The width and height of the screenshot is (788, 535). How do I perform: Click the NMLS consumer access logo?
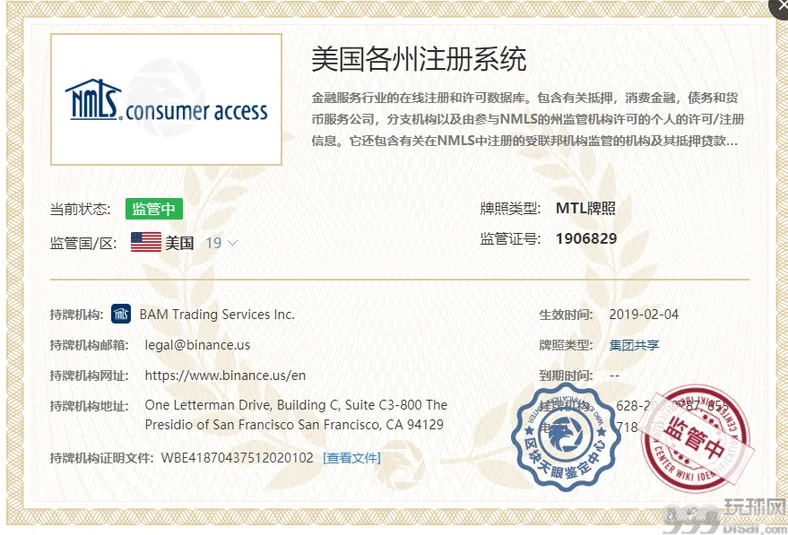click(166, 99)
